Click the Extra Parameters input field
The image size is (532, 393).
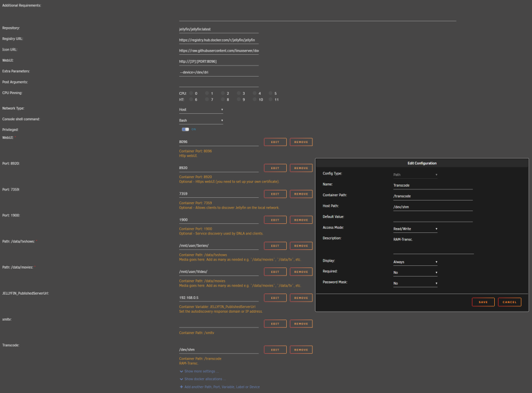(219, 72)
